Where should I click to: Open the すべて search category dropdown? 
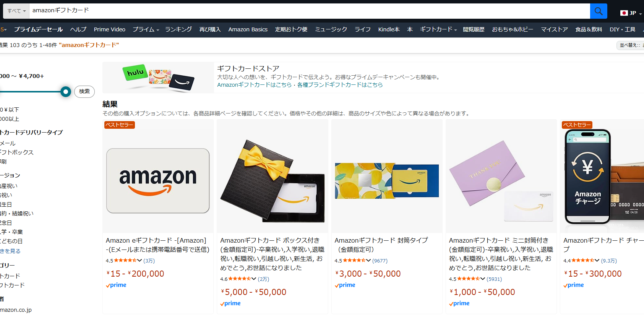[x=16, y=11]
